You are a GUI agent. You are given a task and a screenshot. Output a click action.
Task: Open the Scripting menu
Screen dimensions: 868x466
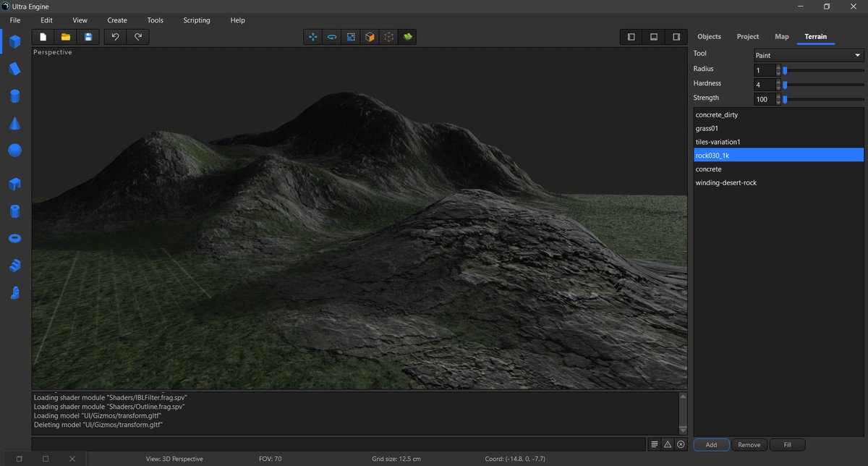click(197, 20)
